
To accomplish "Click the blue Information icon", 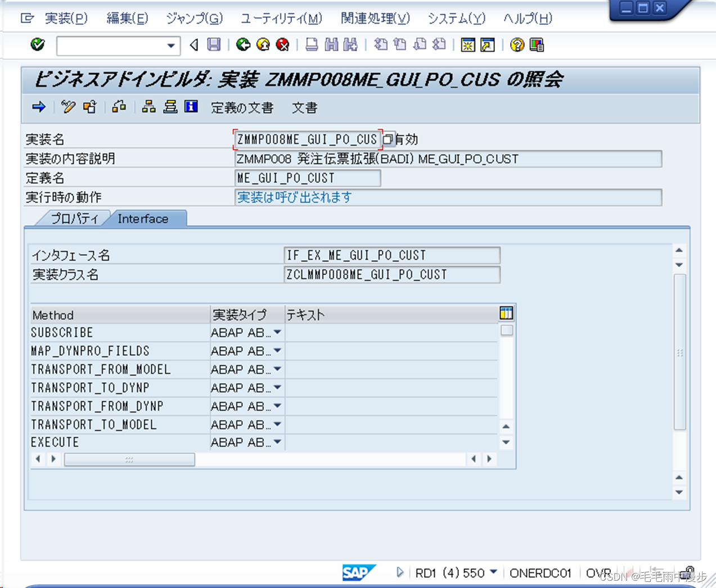I will pyautogui.click(x=191, y=107).
